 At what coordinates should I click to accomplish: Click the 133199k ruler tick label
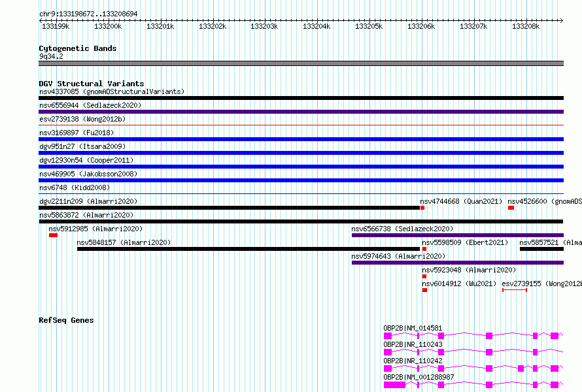point(56,26)
